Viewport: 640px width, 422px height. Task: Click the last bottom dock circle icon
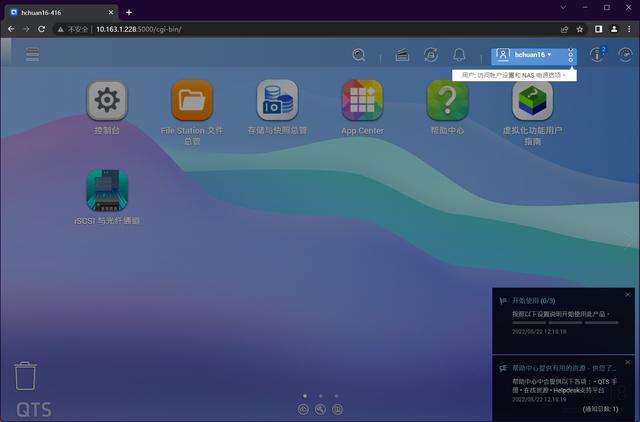pos(338,409)
